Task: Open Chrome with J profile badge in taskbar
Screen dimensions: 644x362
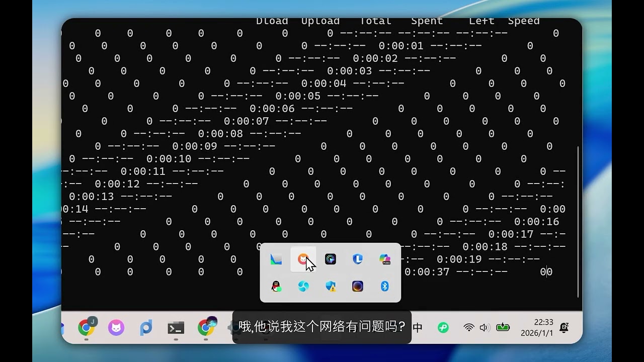Action: pyautogui.click(x=87, y=328)
